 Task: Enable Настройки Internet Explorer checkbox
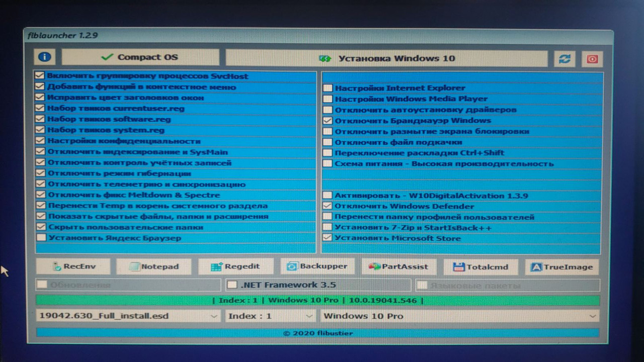[x=328, y=88]
